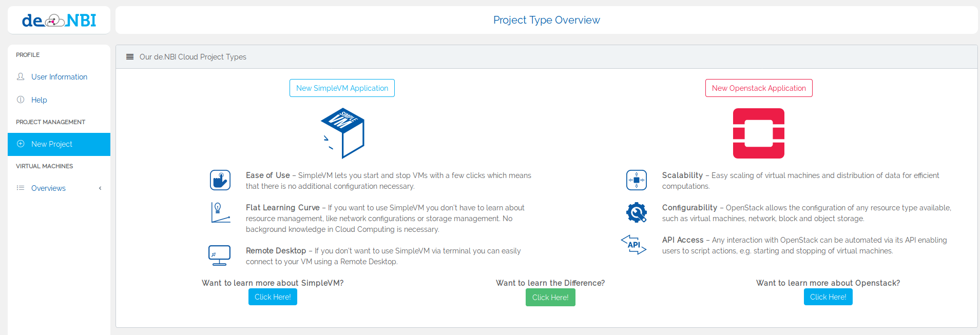Click the green Click Here difference button

[x=550, y=298]
